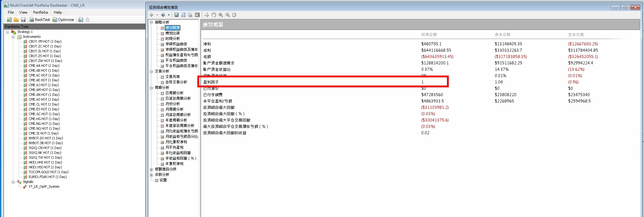Screen dimensions: 644x217
Task: Collapse the Strategy 1 tree node
Action: 8,32
